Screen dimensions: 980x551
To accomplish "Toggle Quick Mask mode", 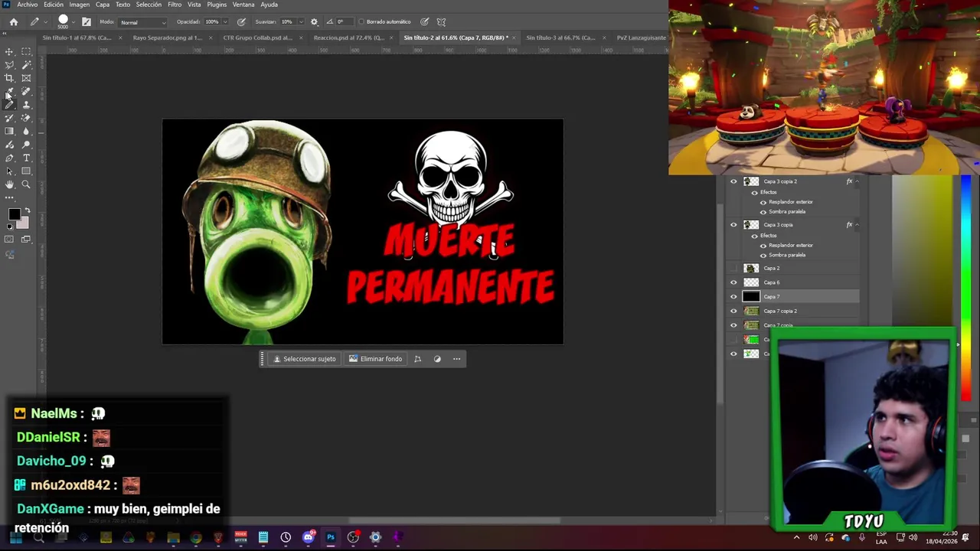I will coord(9,240).
